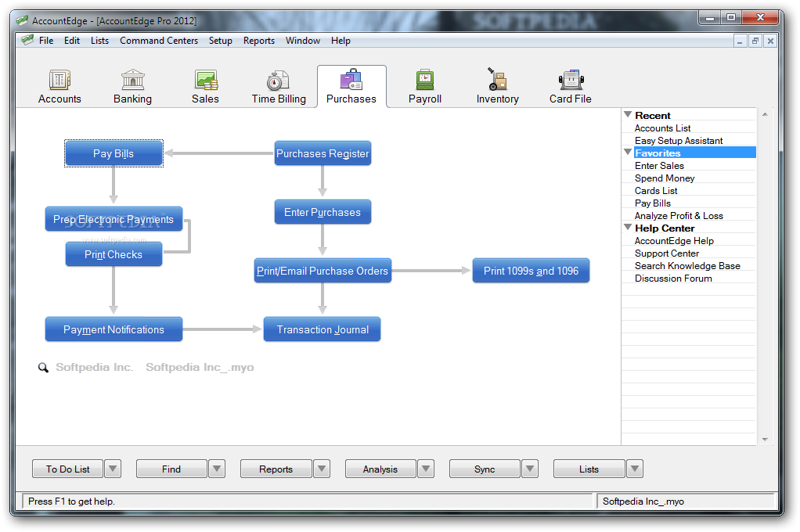Open the To Do List dropdown arrow

tap(113, 469)
